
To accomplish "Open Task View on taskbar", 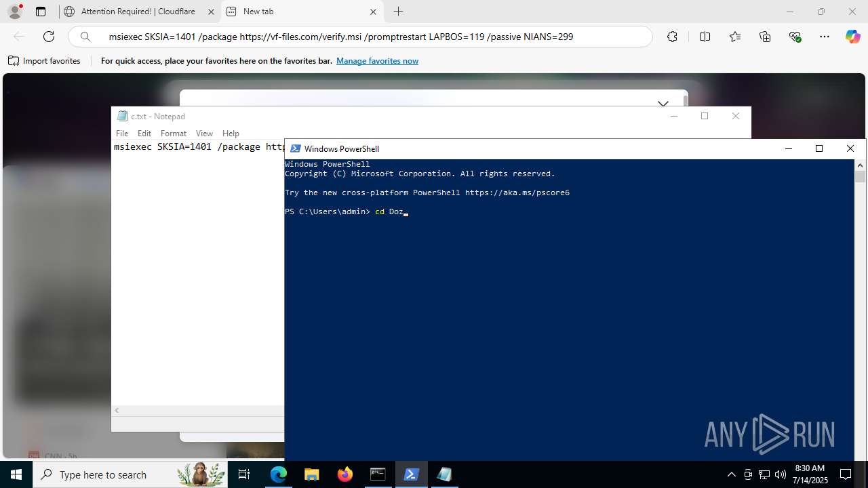I will (244, 474).
